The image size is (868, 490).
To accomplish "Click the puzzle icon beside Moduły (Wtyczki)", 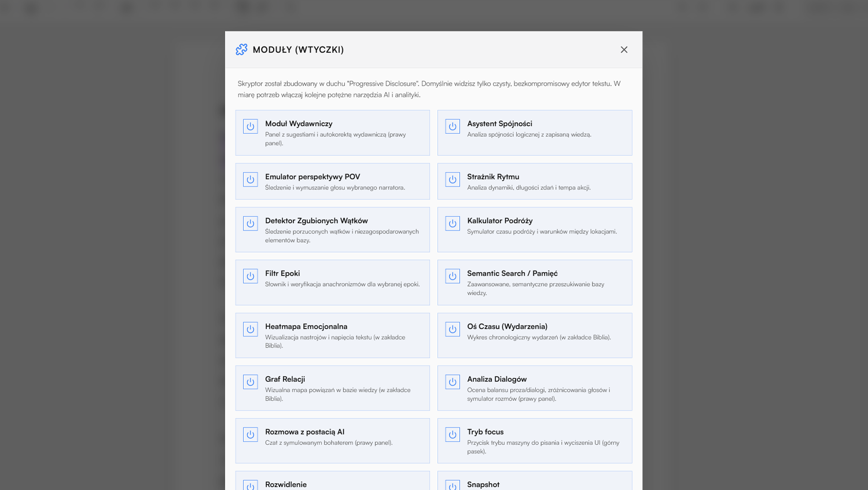I will point(241,50).
